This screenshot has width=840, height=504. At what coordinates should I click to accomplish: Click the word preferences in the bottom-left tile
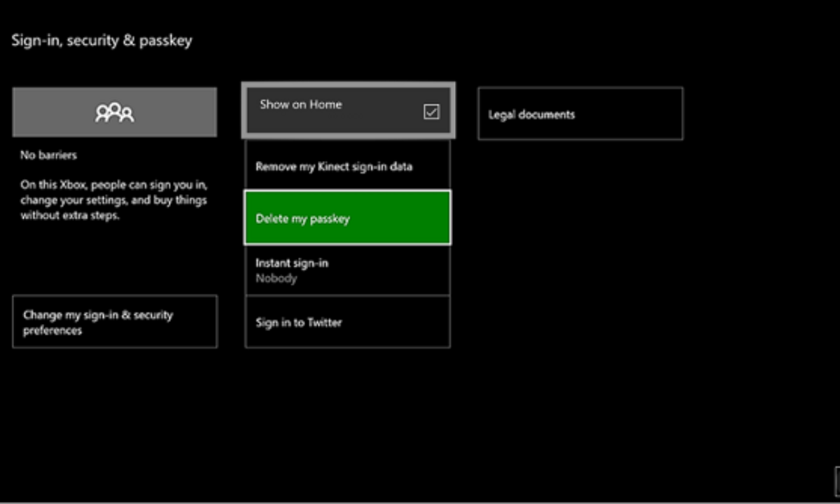52,330
